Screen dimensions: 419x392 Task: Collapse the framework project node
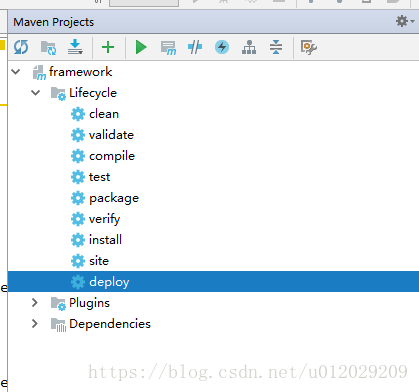pos(16,72)
